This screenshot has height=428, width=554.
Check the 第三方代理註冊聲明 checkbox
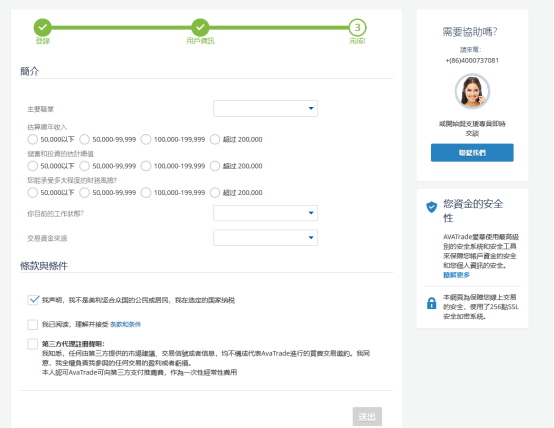(x=33, y=344)
